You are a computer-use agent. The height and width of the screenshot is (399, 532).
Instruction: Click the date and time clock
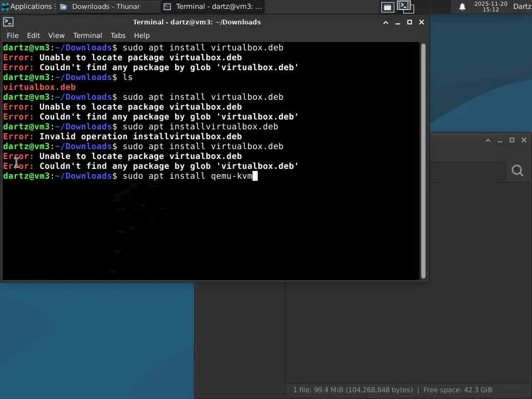(x=490, y=6)
